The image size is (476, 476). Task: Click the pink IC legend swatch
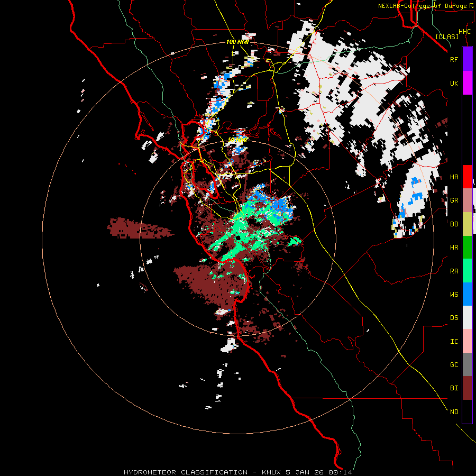click(x=467, y=341)
